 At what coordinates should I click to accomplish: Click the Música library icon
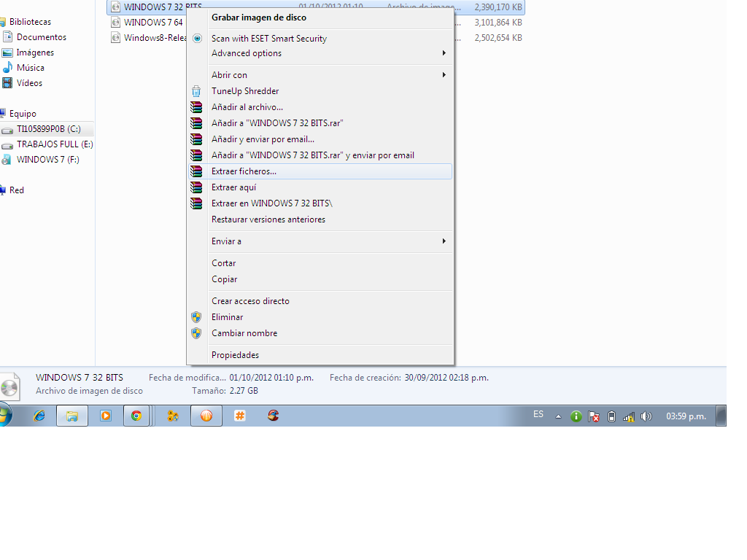(x=7, y=68)
